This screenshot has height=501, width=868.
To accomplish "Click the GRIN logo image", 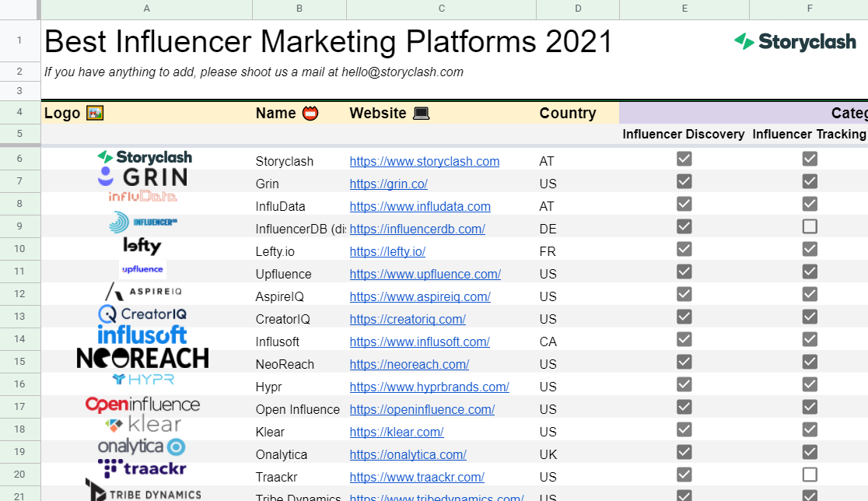I will [x=143, y=177].
